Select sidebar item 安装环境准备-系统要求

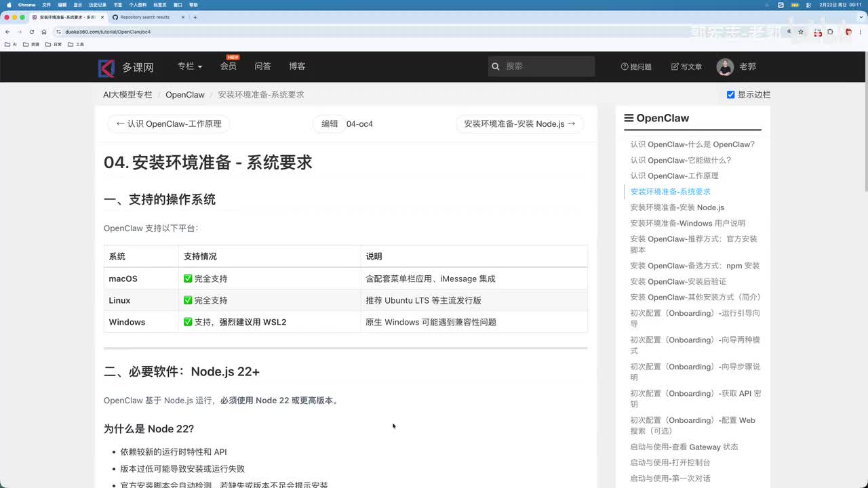coord(671,192)
